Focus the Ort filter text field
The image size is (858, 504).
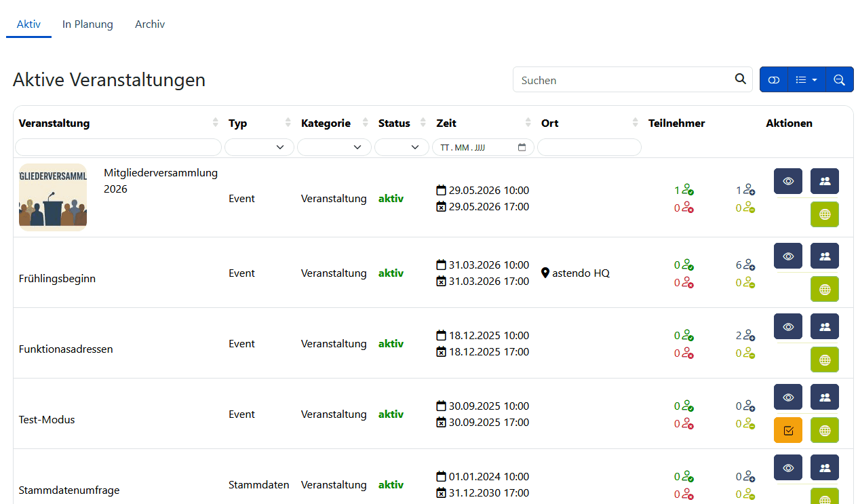click(589, 147)
